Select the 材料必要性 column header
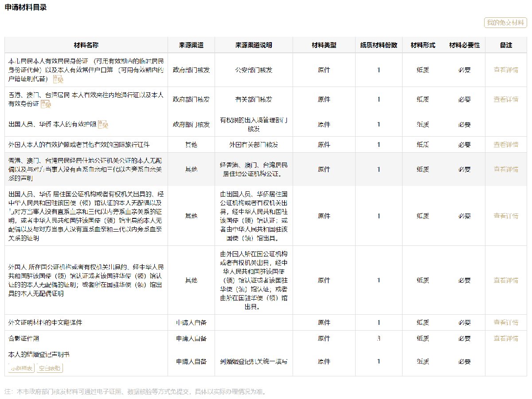This screenshot has width=532, height=399. coord(464,45)
